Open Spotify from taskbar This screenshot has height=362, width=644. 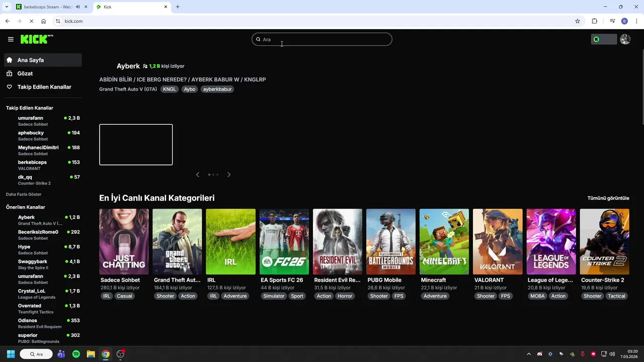[x=76, y=354]
